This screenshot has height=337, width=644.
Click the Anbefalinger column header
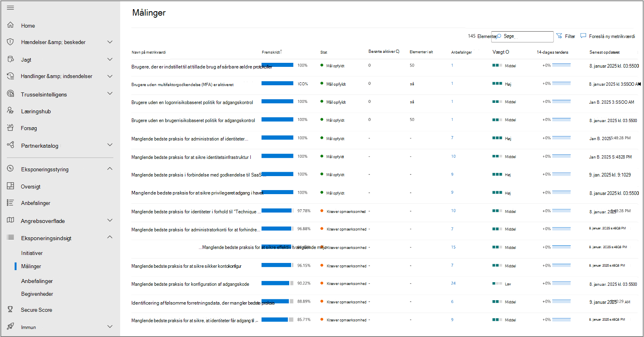click(461, 52)
